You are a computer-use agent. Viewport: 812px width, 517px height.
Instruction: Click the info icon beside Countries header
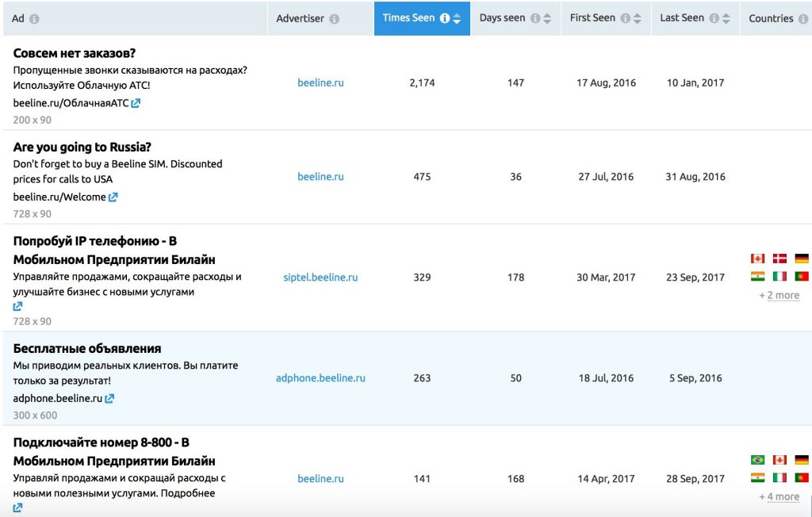(x=803, y=19)
